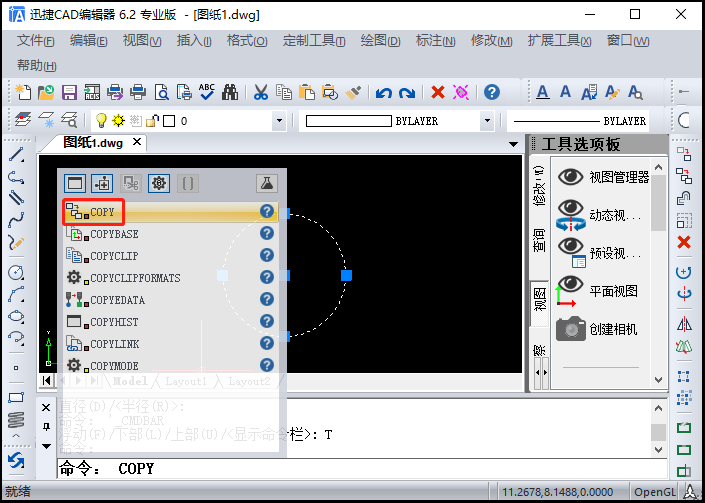Open help with the blue question mark toolbar icon
This screenshot has height=503, width=705.
tap(492, 92)
